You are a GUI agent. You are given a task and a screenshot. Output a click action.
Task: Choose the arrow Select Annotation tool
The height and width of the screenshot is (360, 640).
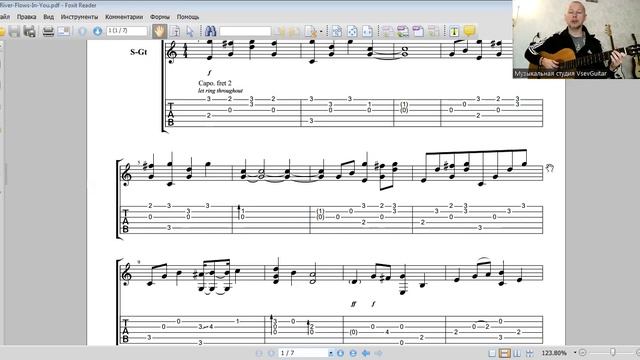190,31
